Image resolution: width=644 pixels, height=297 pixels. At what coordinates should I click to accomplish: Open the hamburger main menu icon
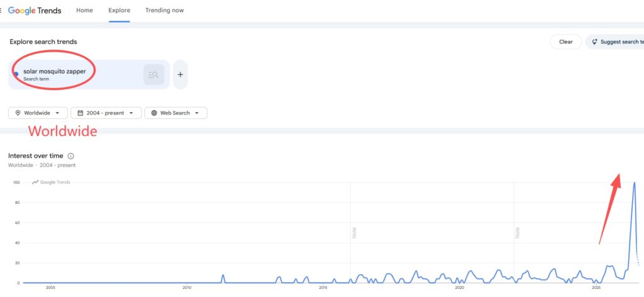(x=1, y=10)
